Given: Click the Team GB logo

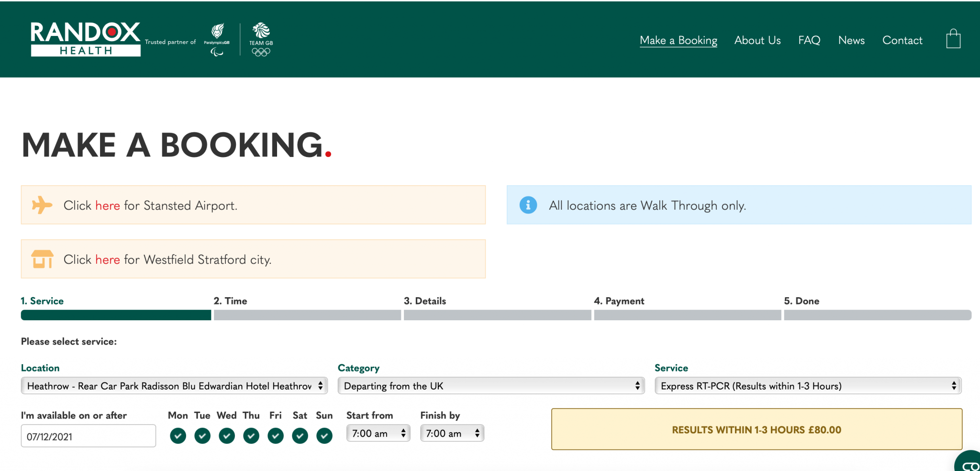Looking at the screenshot, I should click(x=261, y=40).
